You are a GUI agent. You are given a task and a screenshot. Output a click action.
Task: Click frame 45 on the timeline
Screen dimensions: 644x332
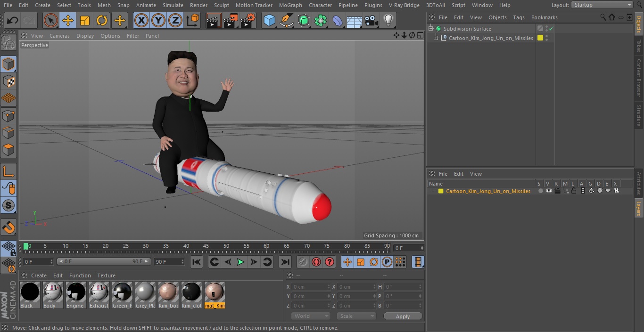point(206,246)
